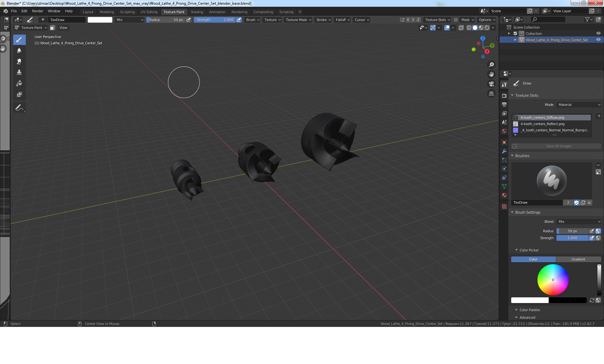Open the Material mode dropdown

coord(579,105)
